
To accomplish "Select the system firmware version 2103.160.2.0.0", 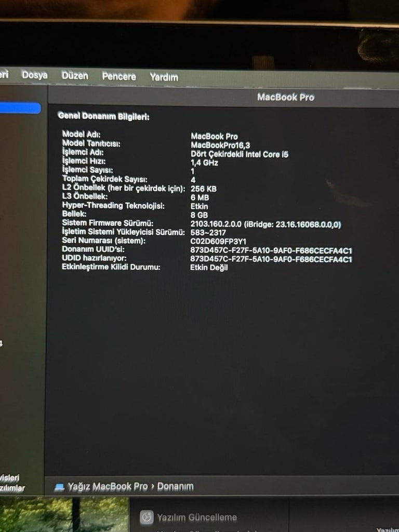I will [216, 224].
